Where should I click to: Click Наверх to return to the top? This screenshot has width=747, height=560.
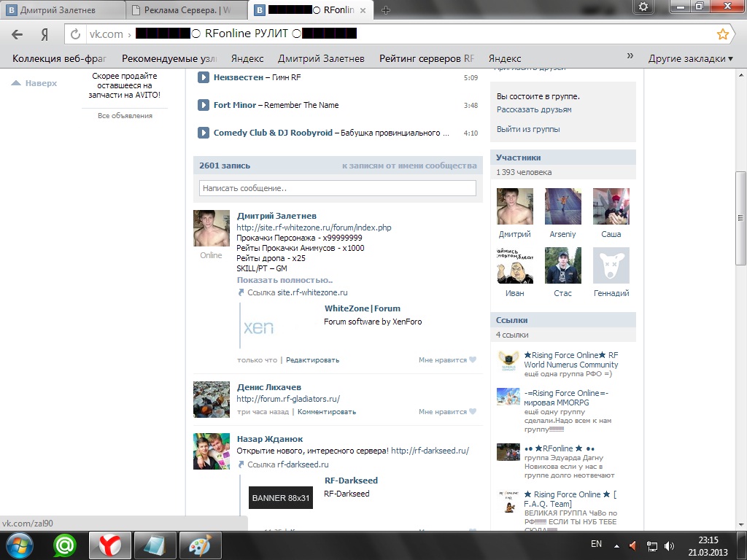click(x=34, y=83)
